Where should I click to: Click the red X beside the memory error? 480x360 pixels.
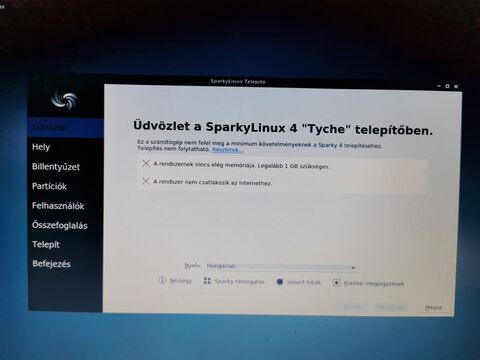146,163
